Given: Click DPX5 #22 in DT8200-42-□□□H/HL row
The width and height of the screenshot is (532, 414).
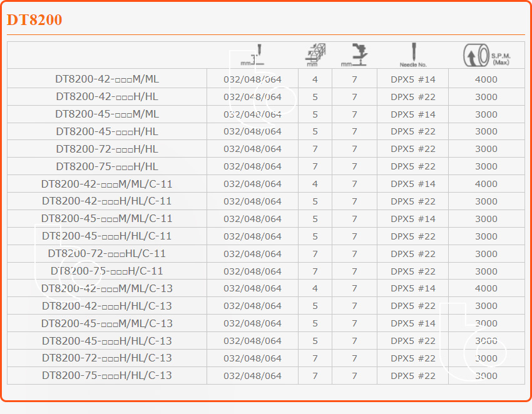Looking at the screenshot, I should click(413, 97).
